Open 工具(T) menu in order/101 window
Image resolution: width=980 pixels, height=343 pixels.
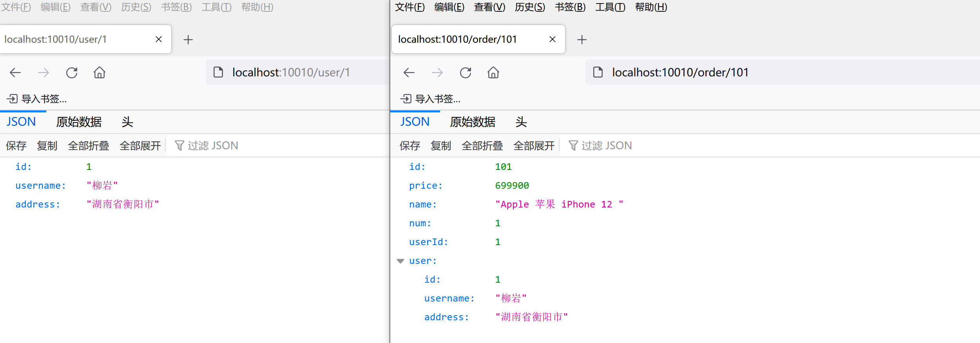click(610, 7)
